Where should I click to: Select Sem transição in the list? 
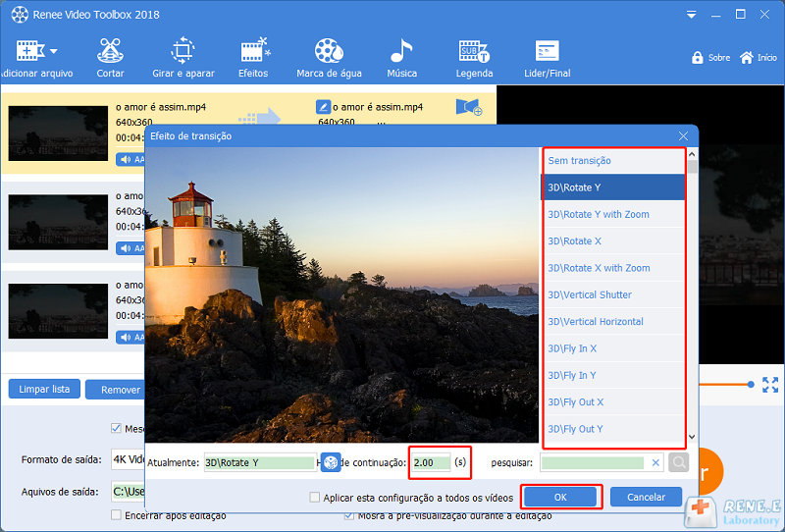(x=612, y=161)
